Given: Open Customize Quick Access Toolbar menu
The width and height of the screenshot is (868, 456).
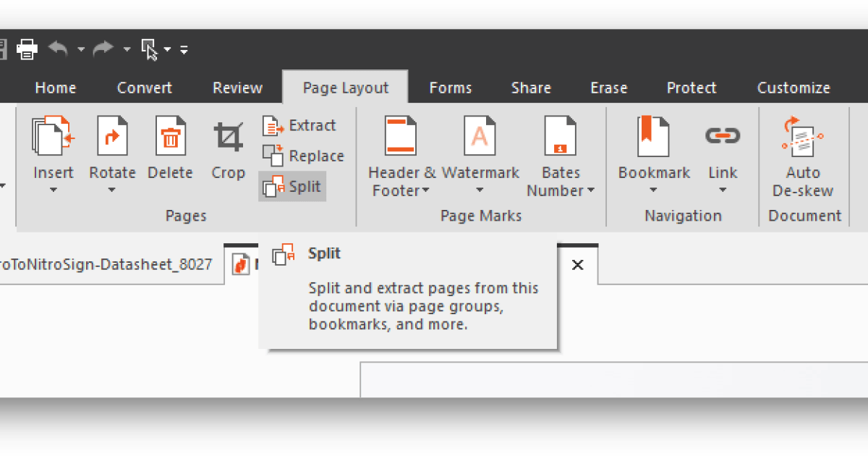Looking at the screenshot, I should (x=184, y=49).
